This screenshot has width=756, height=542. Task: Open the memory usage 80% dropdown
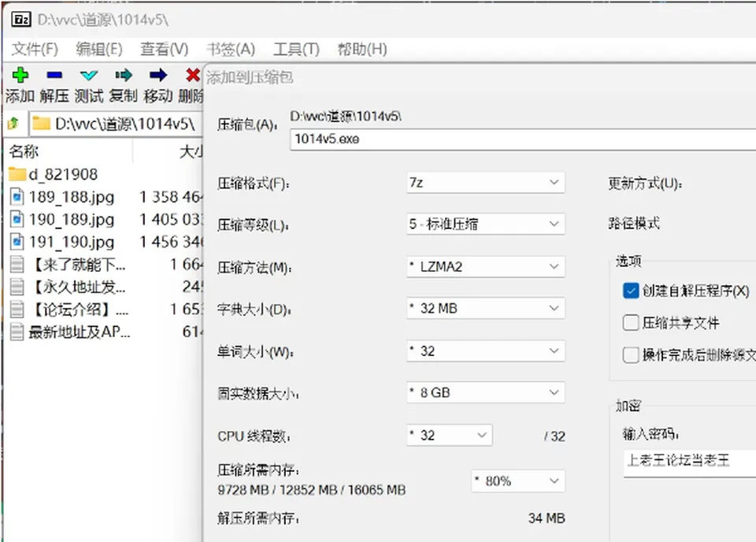click(518, 481)
